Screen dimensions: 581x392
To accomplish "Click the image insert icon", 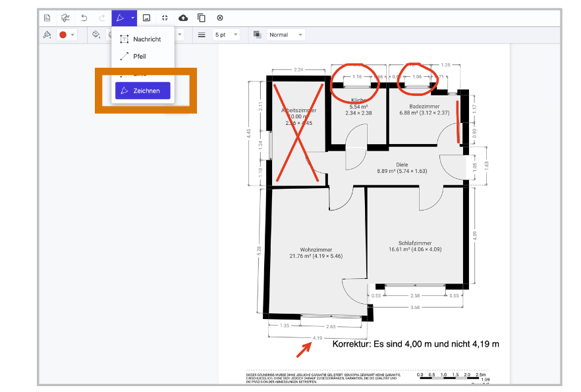I will click(x=147, y=18).
